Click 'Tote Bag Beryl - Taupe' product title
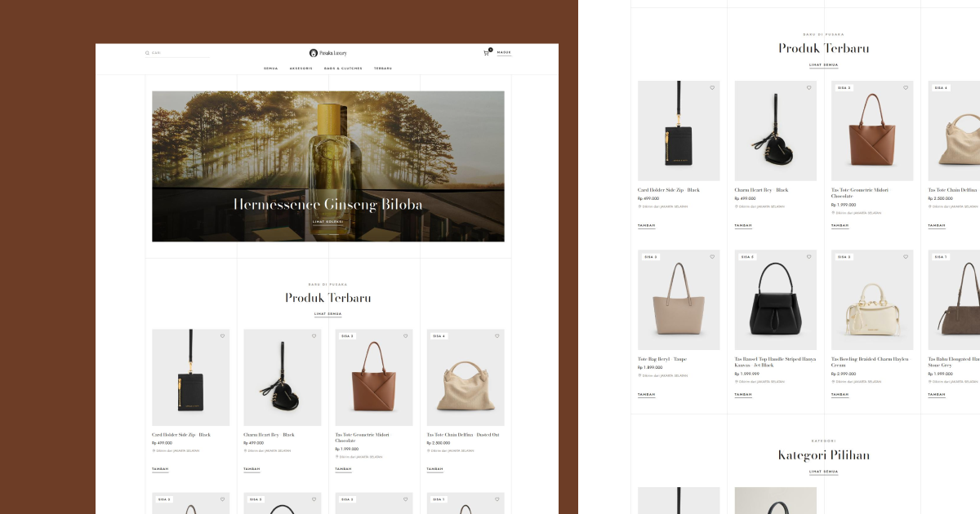The height and width of the screenshot is (514, 980). coord(662,359)
